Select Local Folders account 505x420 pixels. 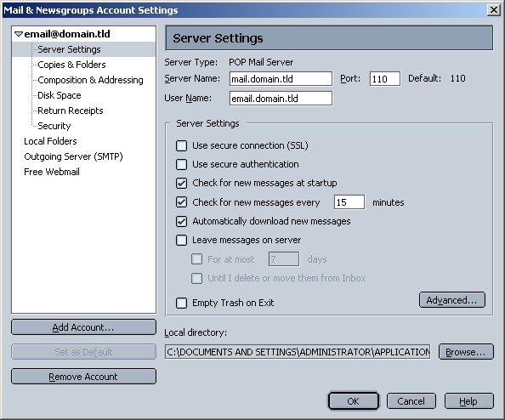point(50,141)
